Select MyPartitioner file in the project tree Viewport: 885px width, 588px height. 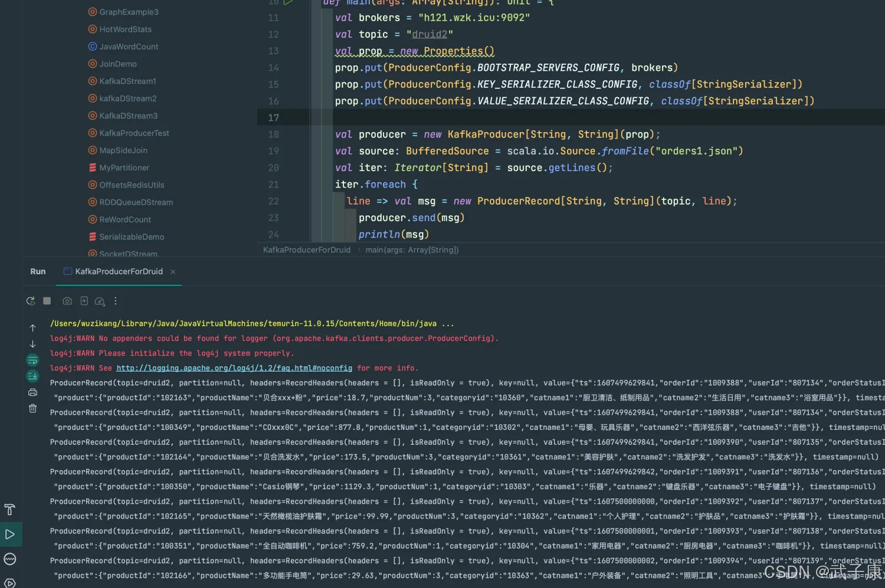pyautogui.click(x=124, y=168)
